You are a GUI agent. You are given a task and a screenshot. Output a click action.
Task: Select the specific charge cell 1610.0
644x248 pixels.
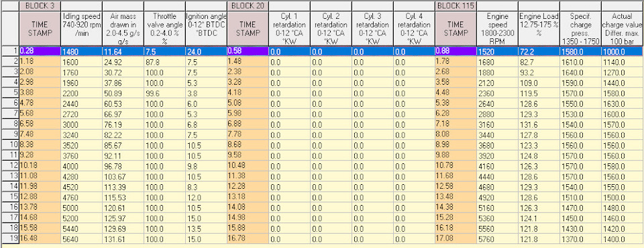[580, 62]
